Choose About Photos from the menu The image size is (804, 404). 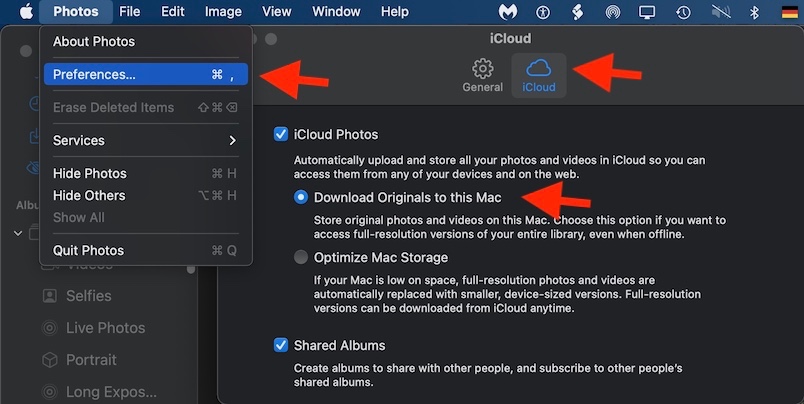click(146, 42)
